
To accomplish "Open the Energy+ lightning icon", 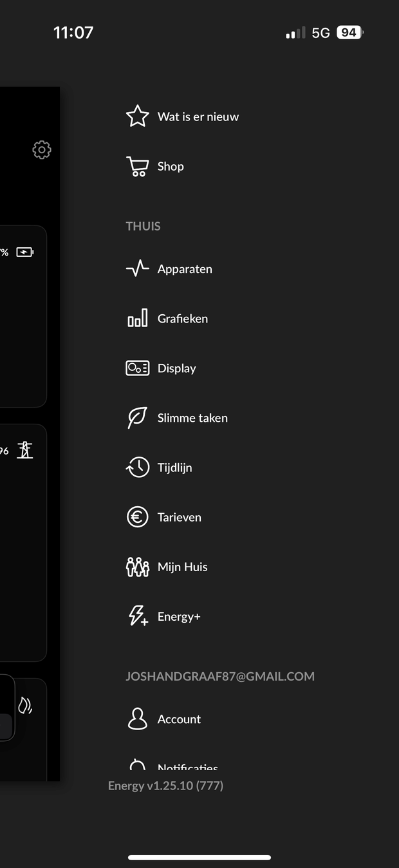I will (x=137, y=616).
